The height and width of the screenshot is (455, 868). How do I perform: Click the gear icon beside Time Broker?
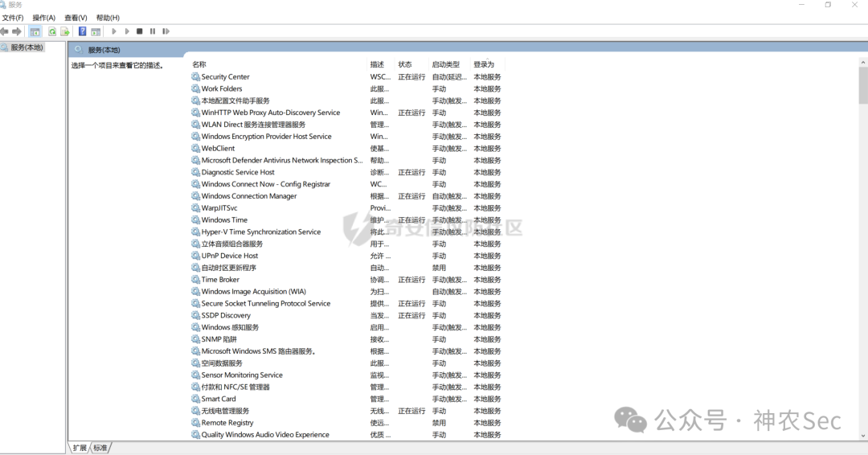tap(195, 280)
